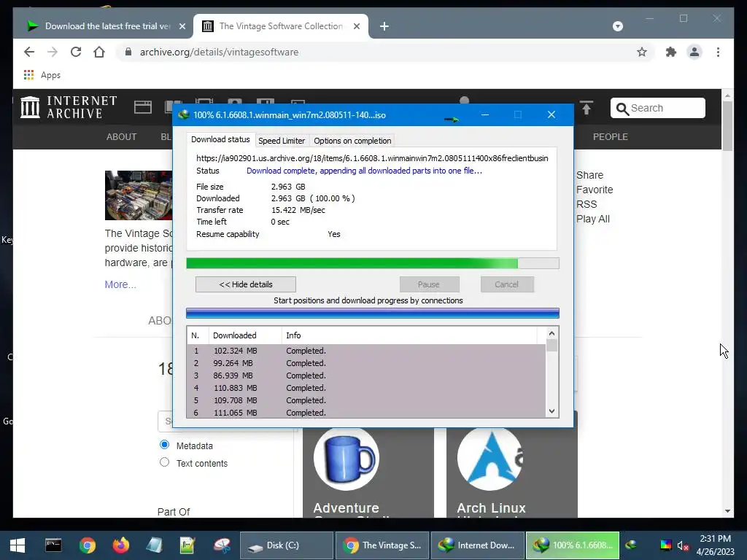This screenshot has height=560, width=747.
Task: Click the blue connections progress bar
Action: coord(373,313)
